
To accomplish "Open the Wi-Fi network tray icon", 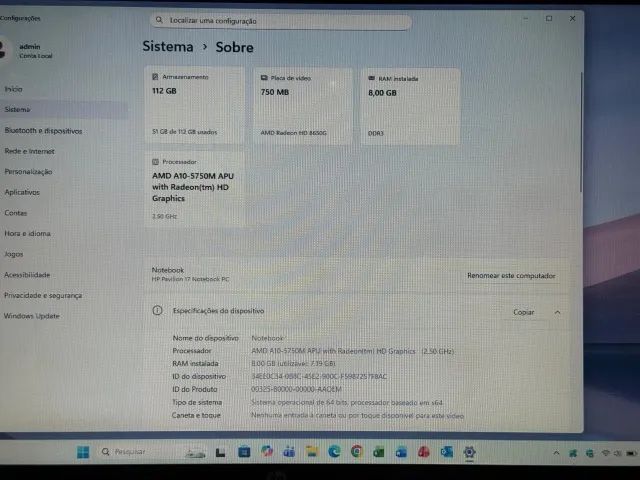I will 606,453.
